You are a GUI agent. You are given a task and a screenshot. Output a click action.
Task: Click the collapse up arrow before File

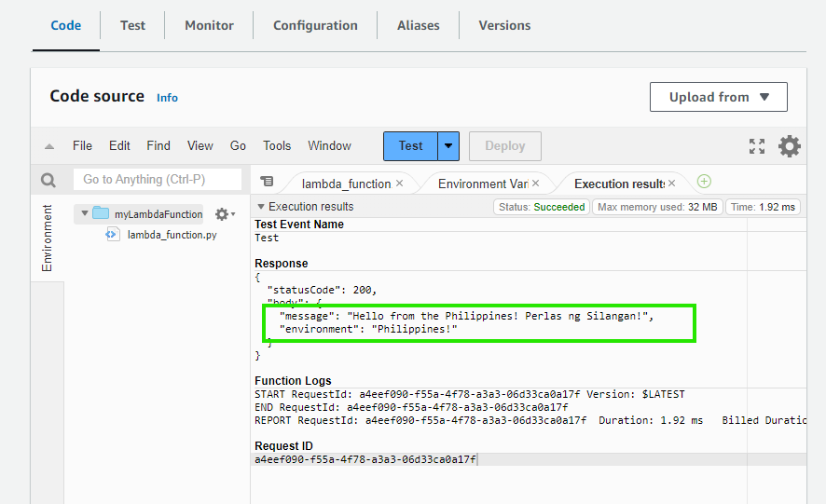click(49, 146)
